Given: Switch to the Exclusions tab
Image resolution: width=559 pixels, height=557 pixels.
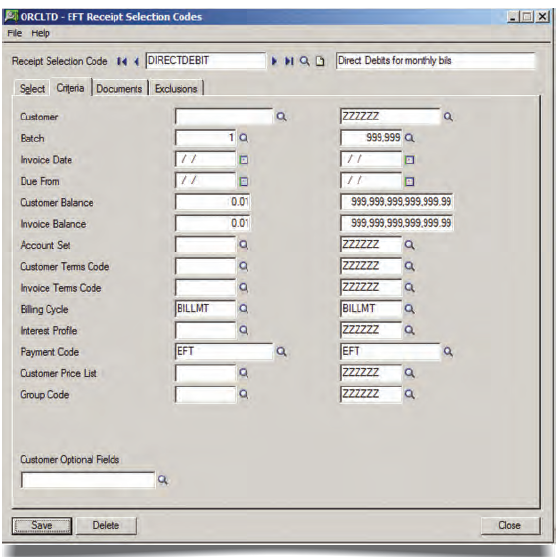Looking at the screenshot, I should point(176,88).
